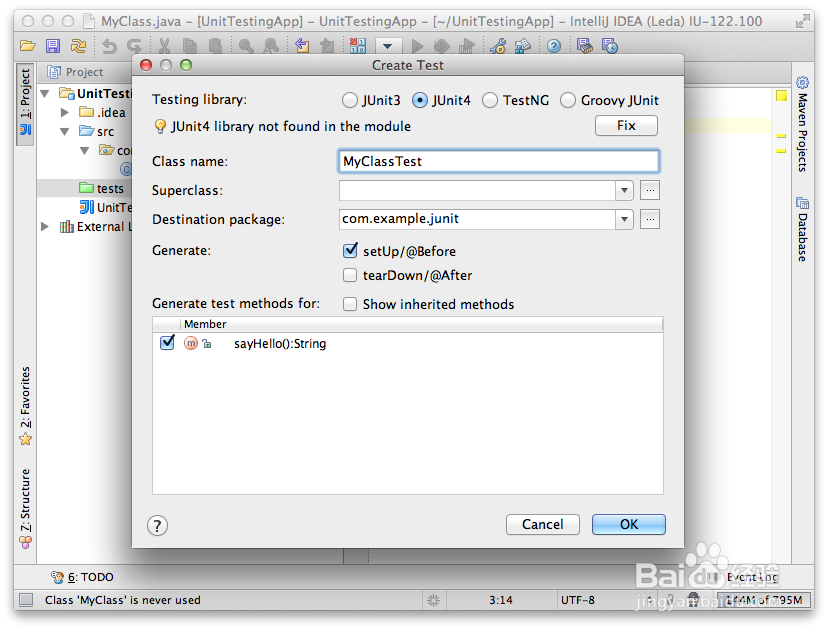Screen dimensions: 828x630
Task: Click the Cancel button
Action: click(x=542, y=524)
